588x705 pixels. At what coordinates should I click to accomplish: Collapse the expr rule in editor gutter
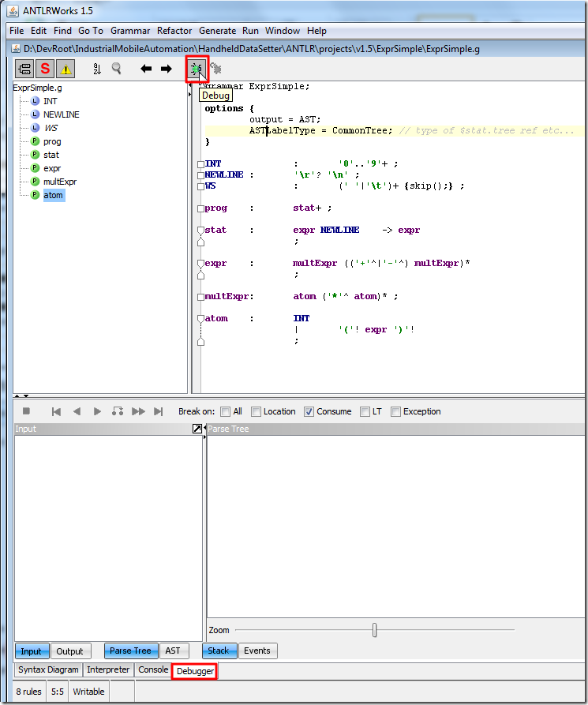pos(200,264)
